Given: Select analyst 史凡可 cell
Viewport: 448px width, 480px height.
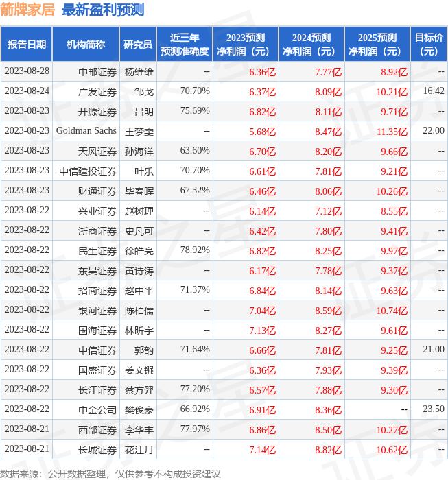Looking at the screenshot, I should pyautogui.click(x=139, y=232).
